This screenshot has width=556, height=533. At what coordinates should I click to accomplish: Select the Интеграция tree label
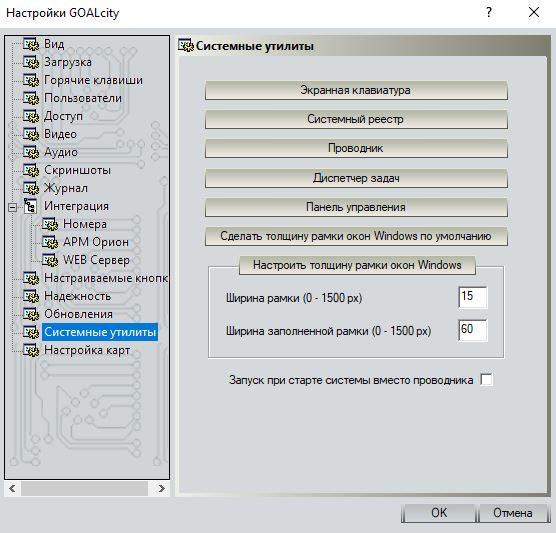(76, 206)
